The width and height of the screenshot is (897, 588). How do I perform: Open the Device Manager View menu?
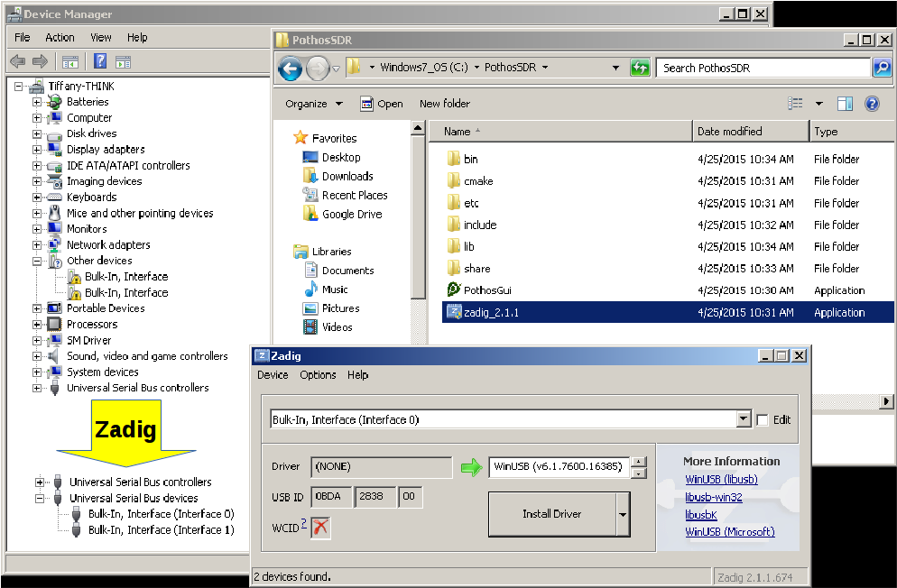[101, 37]
